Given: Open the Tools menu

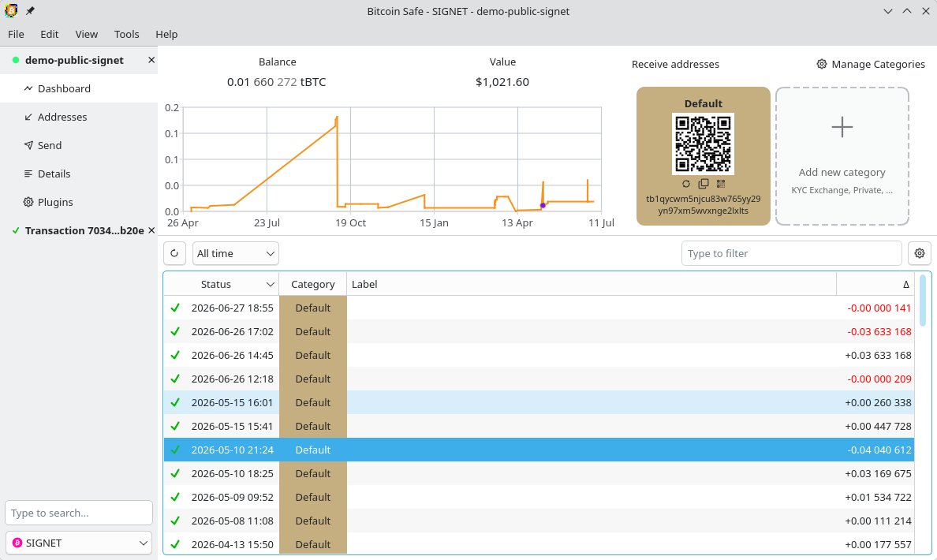Looking at the screenshot, I should click(x=127, y=34).
